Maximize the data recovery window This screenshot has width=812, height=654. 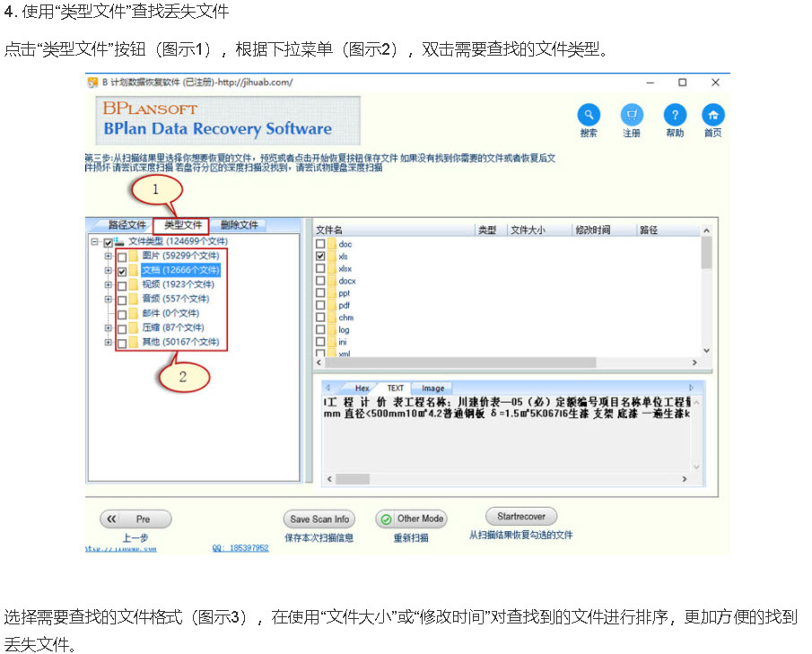[683, 83]
